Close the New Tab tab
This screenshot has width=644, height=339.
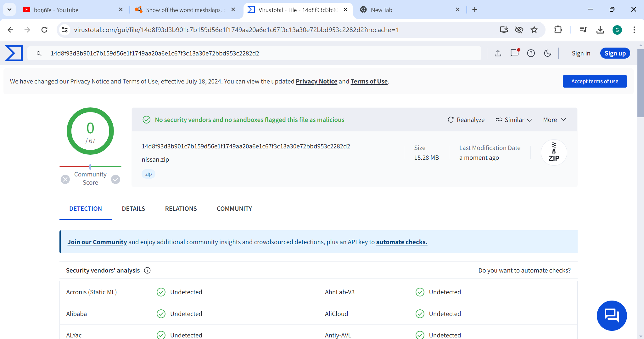click(458, 9)
